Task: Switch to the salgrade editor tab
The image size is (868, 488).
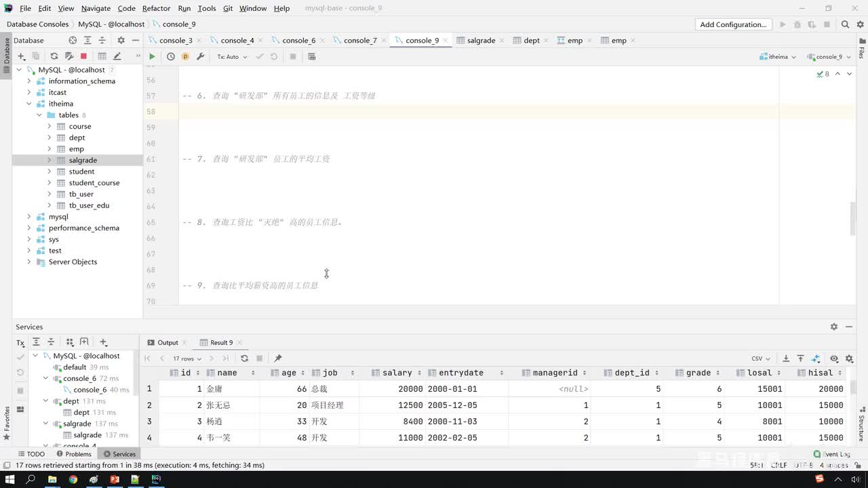Action: (480, 41)
